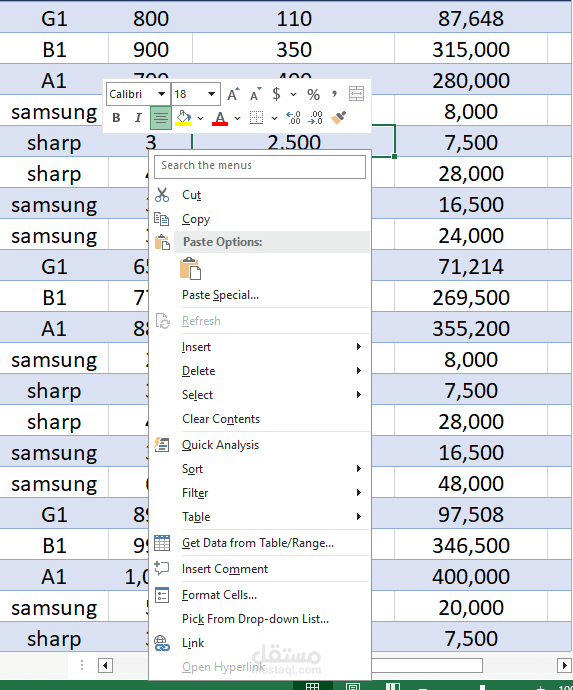This screenshot has width=573, height=690.
Task: Select cell showing 87,648
Action: pyautogui.click(x=471, y=18)
